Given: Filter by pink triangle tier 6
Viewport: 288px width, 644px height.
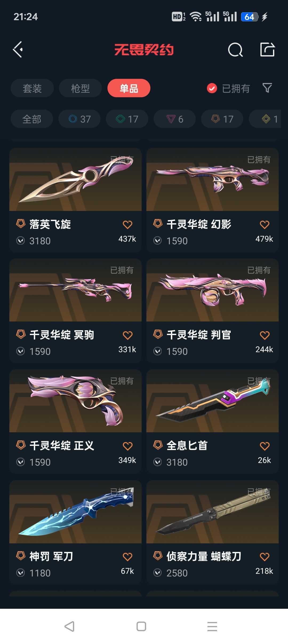Looking at the screenshot, I should pyautogui.click(x=175, y=119).
